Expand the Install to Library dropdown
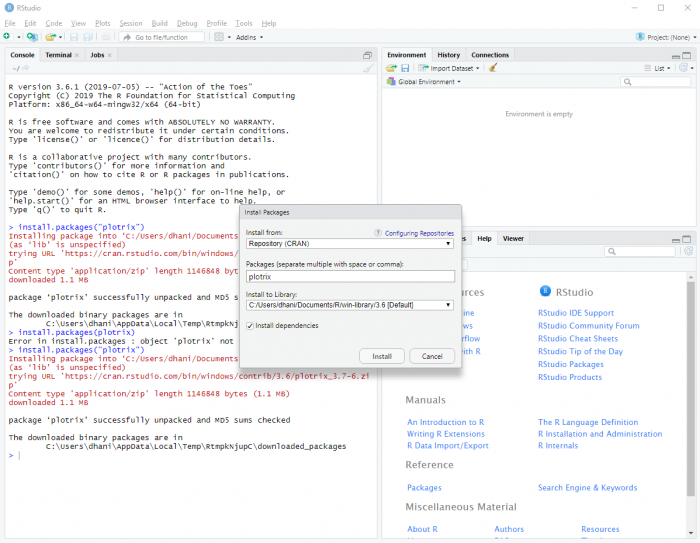 pyautogui.click(x=350, y=305)
